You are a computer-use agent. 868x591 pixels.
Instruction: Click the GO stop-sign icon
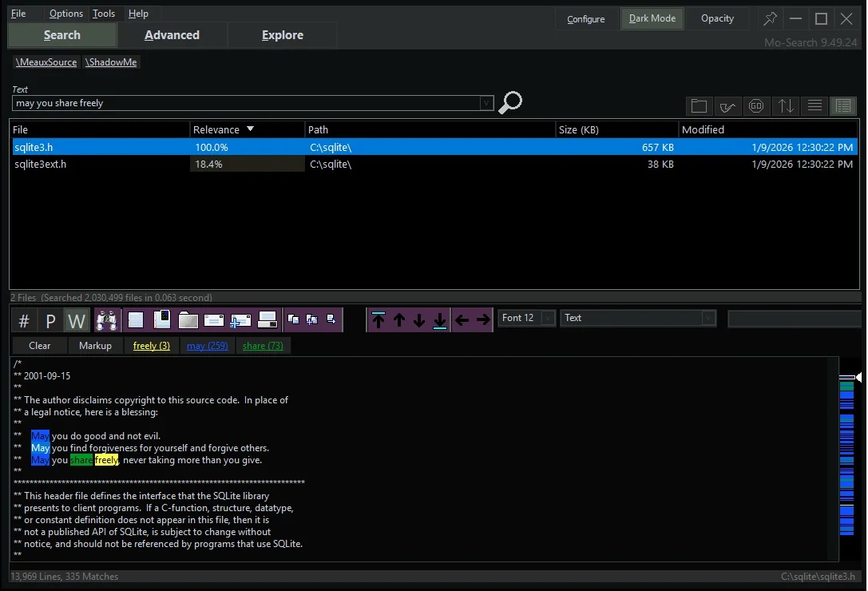pyautogui.click(x=756, y=105)
